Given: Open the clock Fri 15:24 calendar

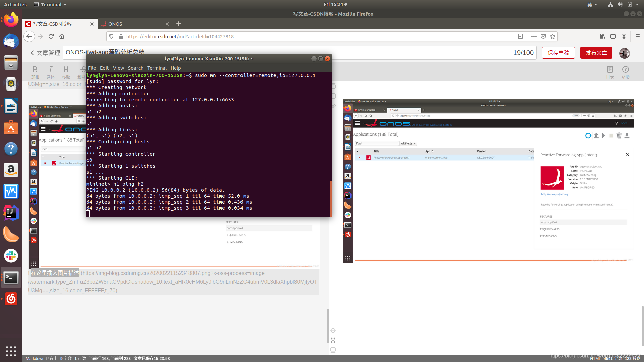Looking at the screenshot, I should (x=335, y=4).
